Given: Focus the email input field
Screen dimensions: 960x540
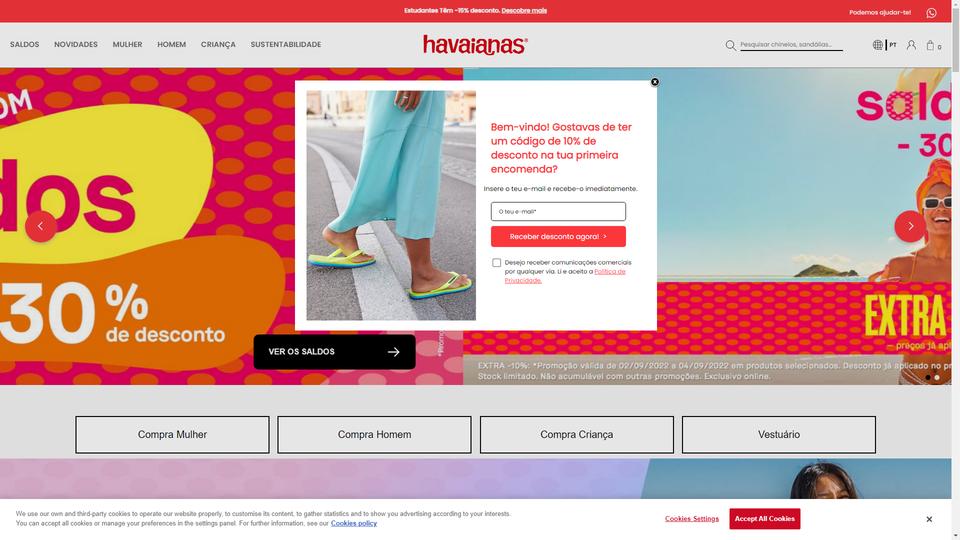Looking at the screenshot, I should tap(558, 211).
